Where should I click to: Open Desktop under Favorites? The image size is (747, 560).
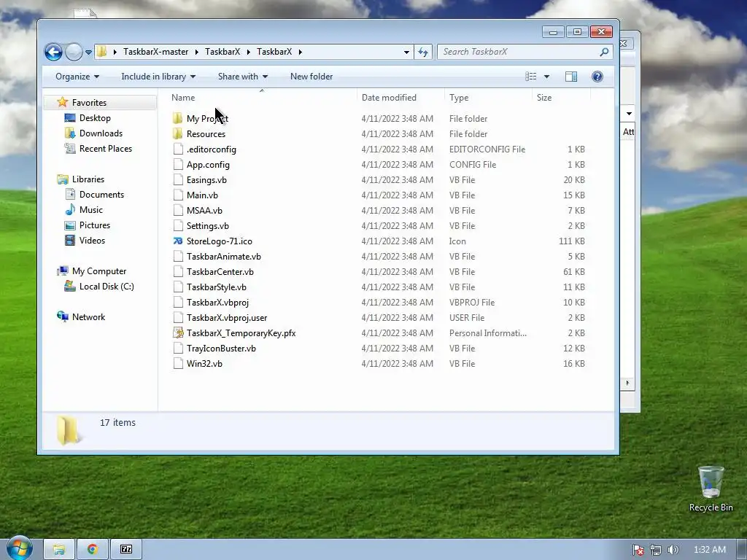tap(95, 118)
